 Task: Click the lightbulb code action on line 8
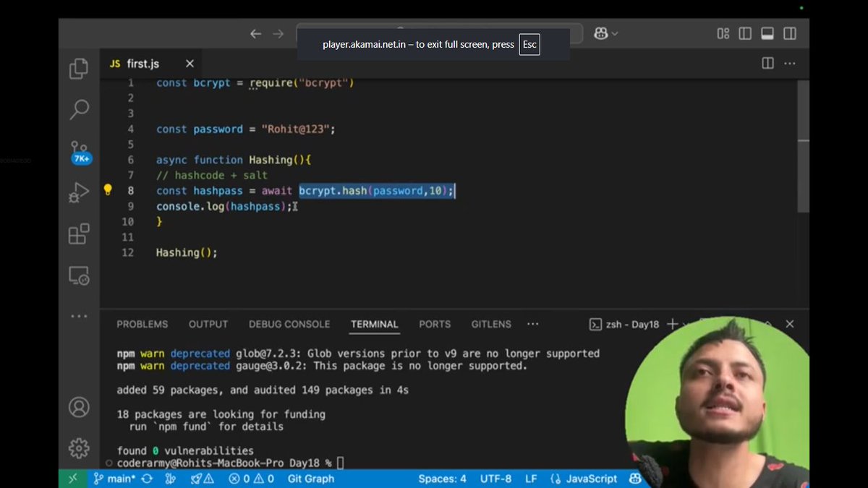point(108,190)
